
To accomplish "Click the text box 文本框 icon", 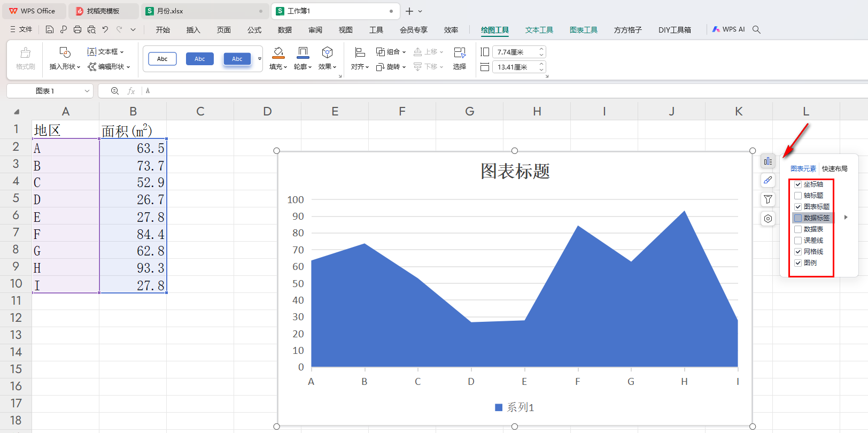I will pos(92,52).
